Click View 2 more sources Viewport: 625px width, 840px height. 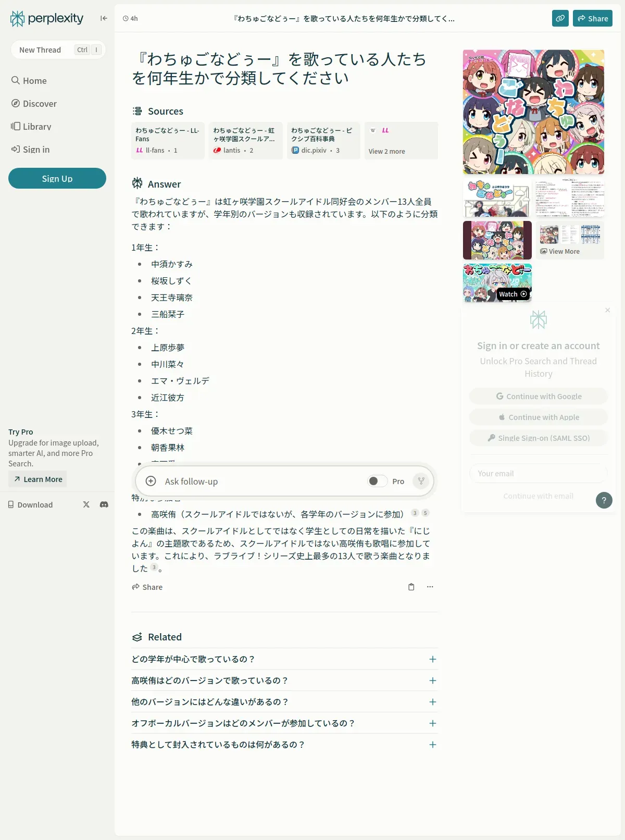(x=401, y=141)
